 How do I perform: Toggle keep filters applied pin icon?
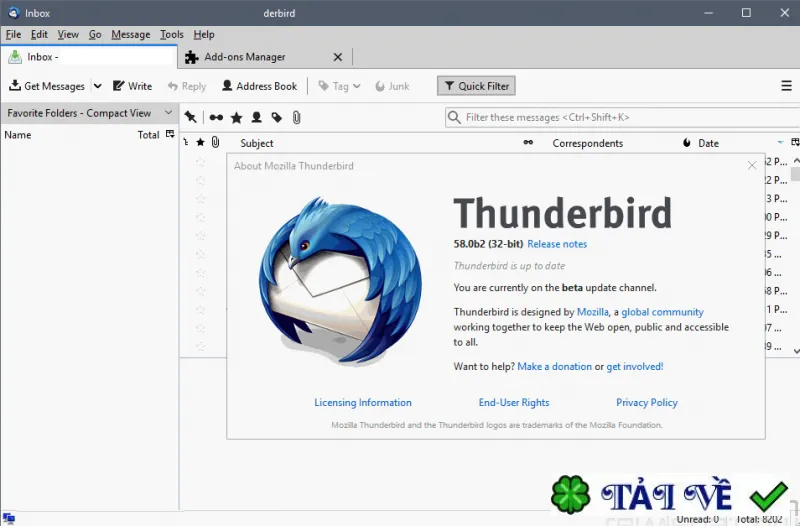click(x=191, y=117)
